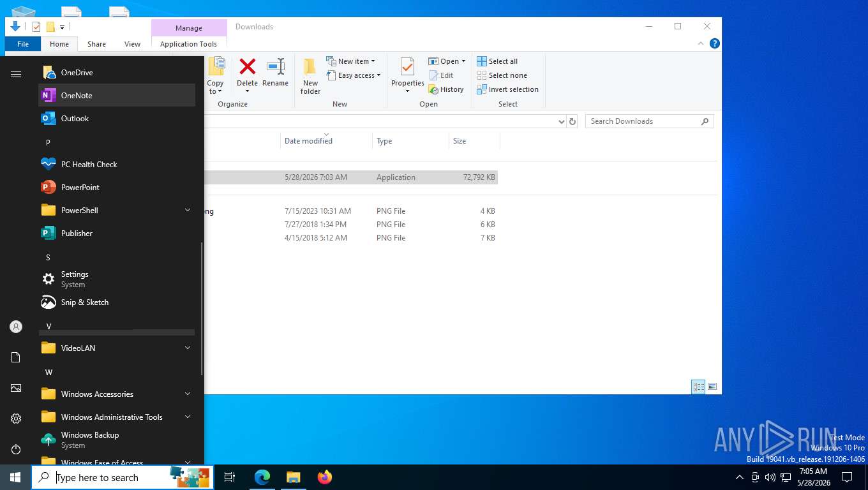
Task: Click the Start menu hamburger expand icon
Action: coord(16,74)
